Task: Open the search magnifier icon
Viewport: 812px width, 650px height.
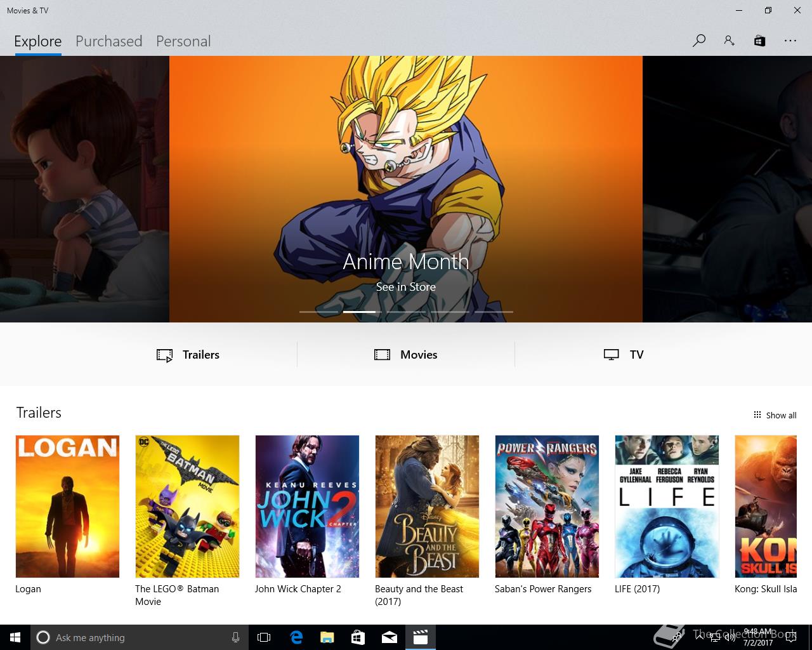Action: 699,41
